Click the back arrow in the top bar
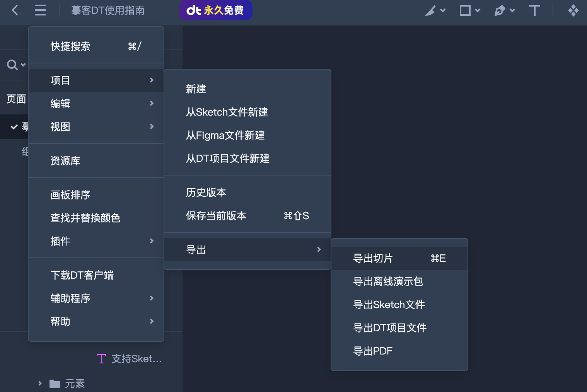 15,10
